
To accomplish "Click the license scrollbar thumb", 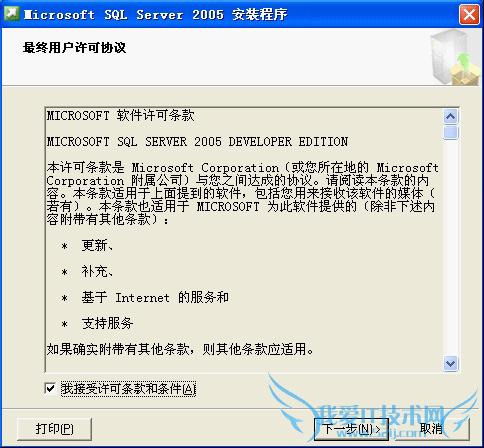I will click(x=451, y=132).
